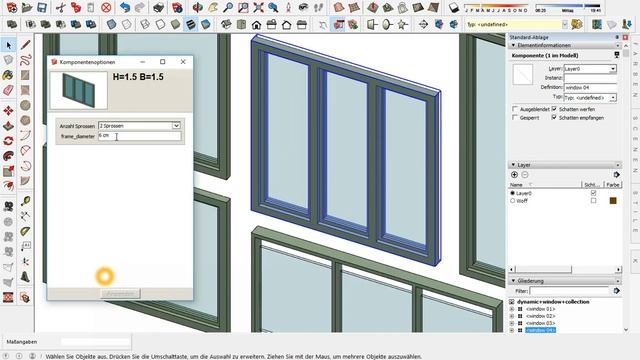Choose the Polygon drawing tool
Screen dimensions: 640x360
point(25,120)
